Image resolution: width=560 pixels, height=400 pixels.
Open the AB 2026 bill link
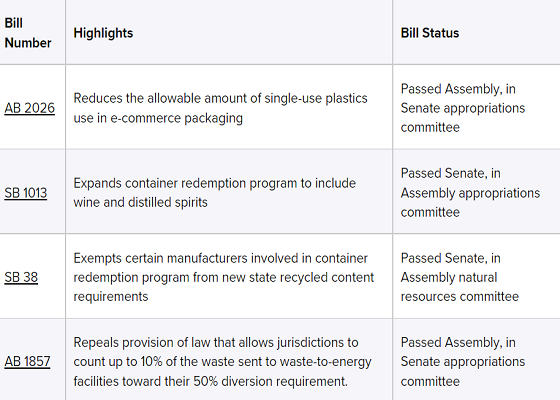(30, 108)
